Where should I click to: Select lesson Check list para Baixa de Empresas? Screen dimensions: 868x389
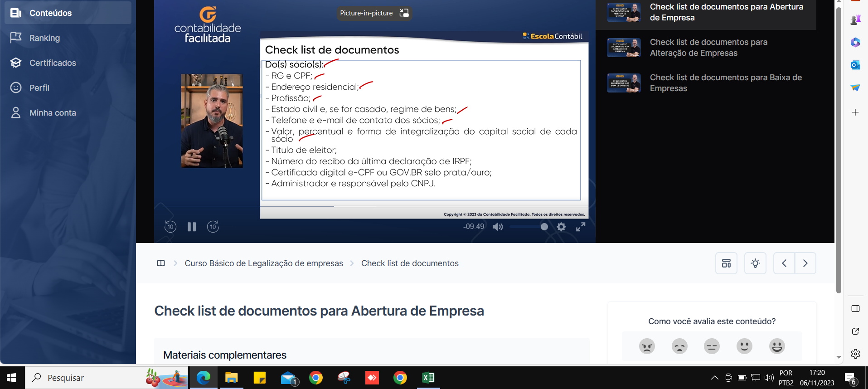tap(726, 83)
